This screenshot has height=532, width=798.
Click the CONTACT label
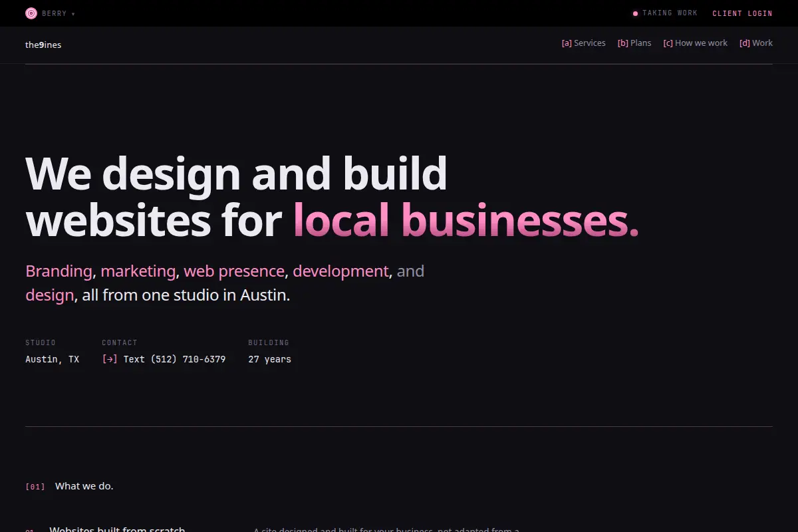coord(120,342)
